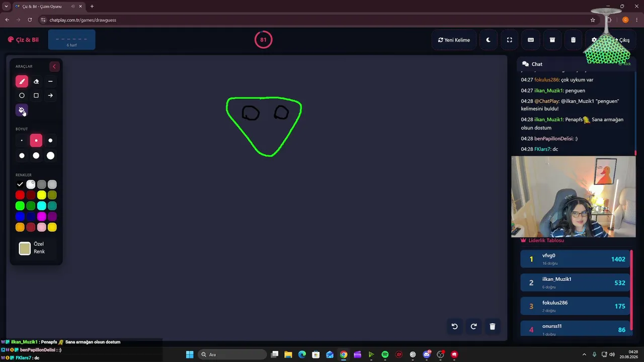Pick the light pink color swatch
This screenshot has width=644, height=362.
click(x=42, y=227)
